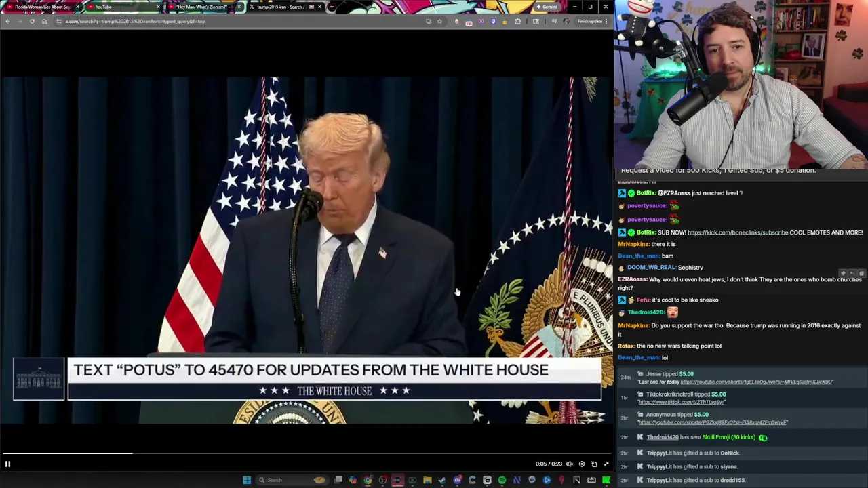Click the 0:05 / 0:23 video time display
The image size is (868, 488).
tap(549, 464)
